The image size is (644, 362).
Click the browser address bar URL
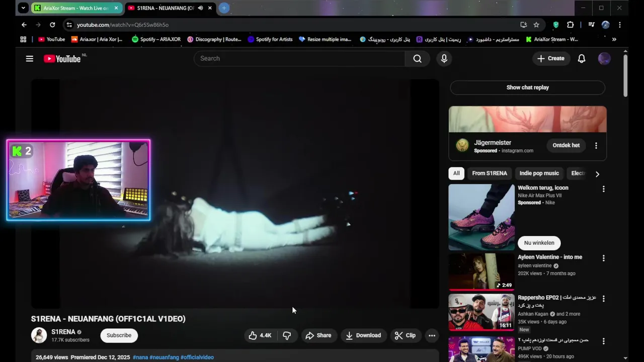click(x=123, y=25)
